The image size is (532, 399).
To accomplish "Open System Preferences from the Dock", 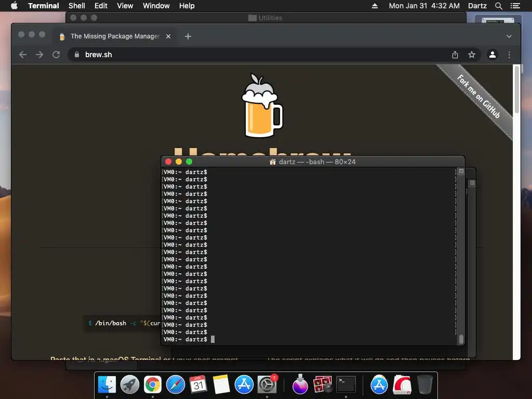I will [x=267, y=385].
